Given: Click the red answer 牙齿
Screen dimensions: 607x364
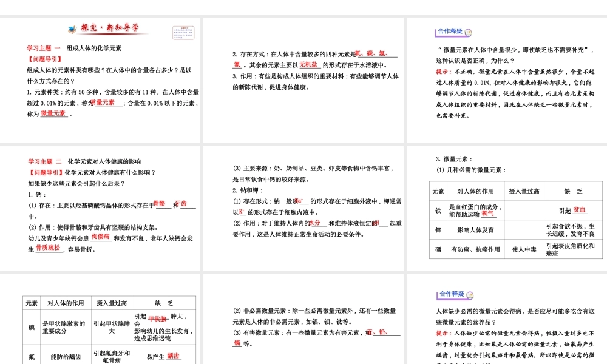Looking at the screenshot, I should click(181, 203).
